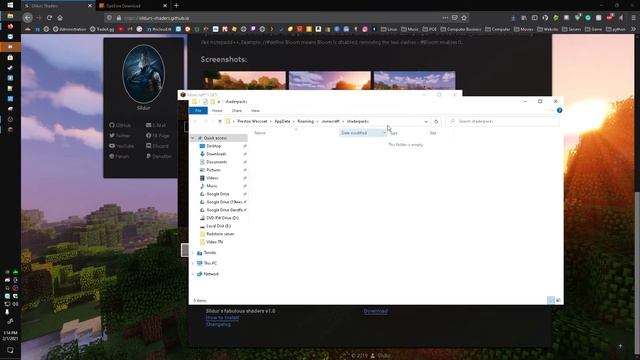
Task: Sort by the Size column
Action: coord(433,133)
